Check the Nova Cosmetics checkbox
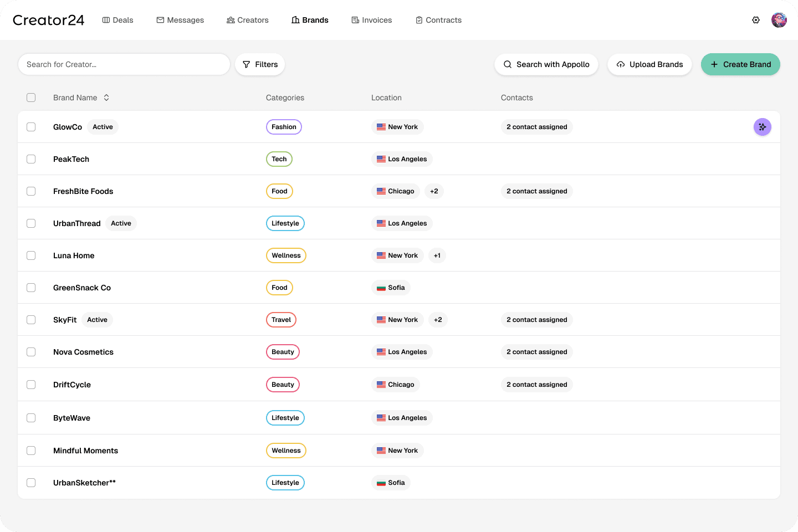The image size is (798, 532). pyautogui.click(x=31, y=352)
